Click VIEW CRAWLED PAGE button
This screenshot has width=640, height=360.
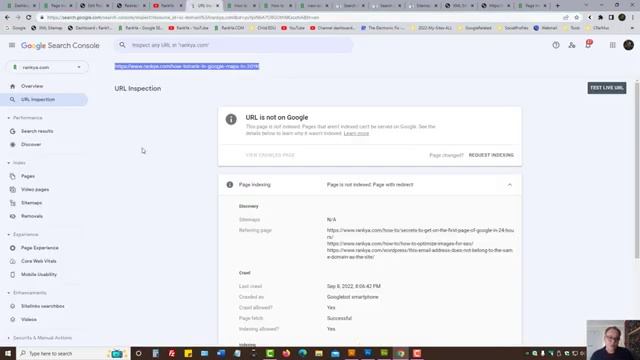tap(270, 155)
